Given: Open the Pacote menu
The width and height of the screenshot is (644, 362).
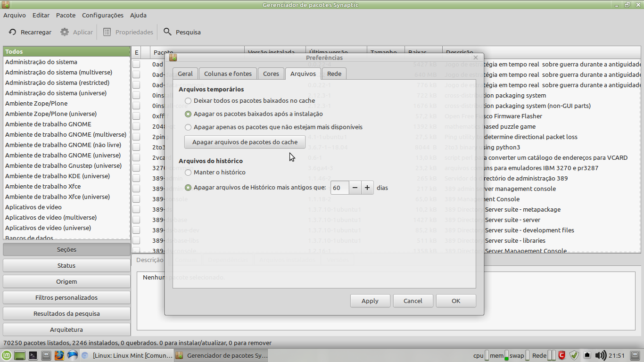Looking at the screenshot, I should point(66,15).
